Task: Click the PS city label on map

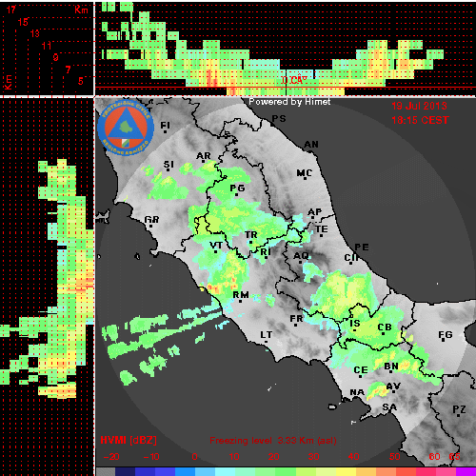Action: coord(279,118)
